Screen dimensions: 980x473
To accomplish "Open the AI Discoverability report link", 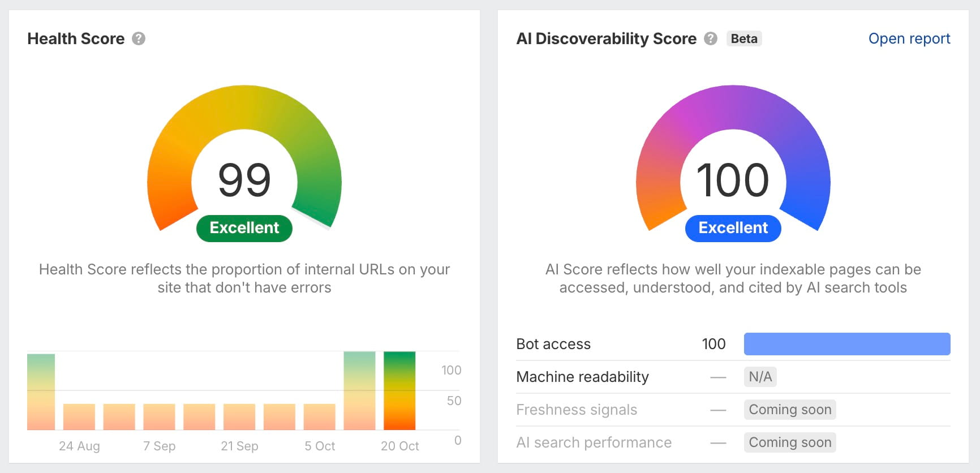I will [909, 38].
